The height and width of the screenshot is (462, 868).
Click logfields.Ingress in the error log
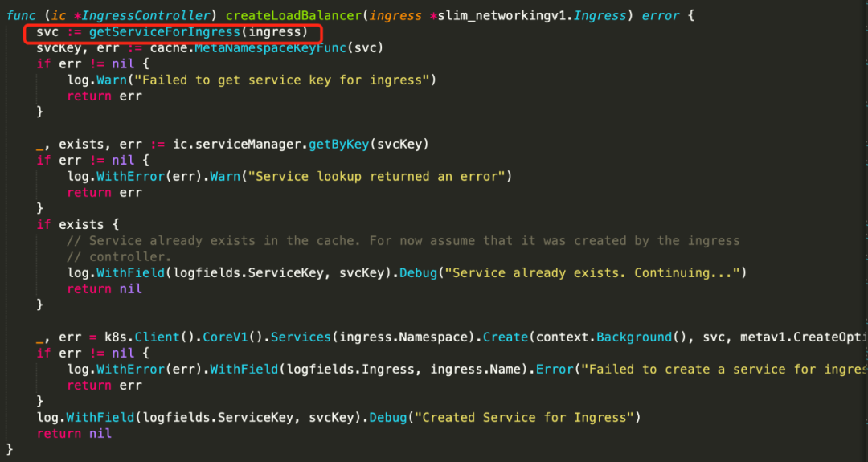tap(350, 369)
